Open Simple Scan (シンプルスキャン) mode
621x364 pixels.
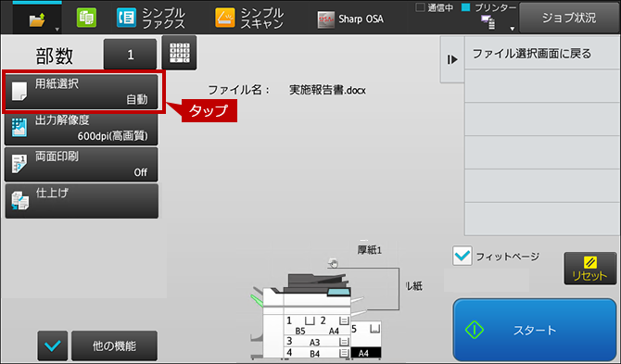249,18
